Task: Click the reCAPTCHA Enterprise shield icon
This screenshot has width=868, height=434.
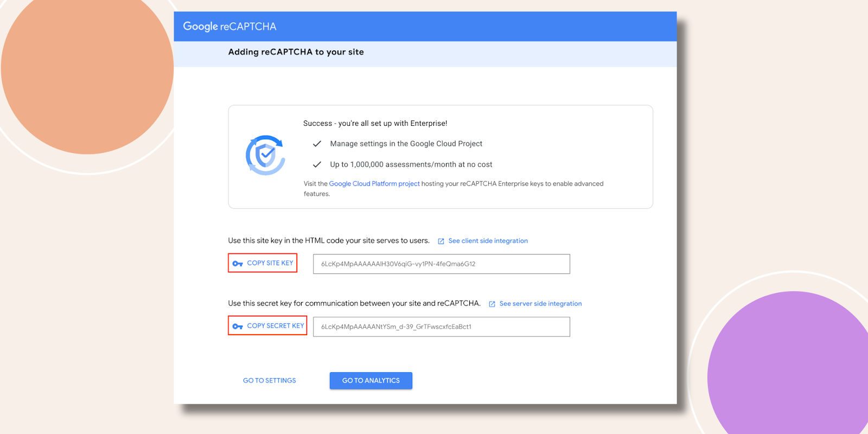Action: coord(265,155)
